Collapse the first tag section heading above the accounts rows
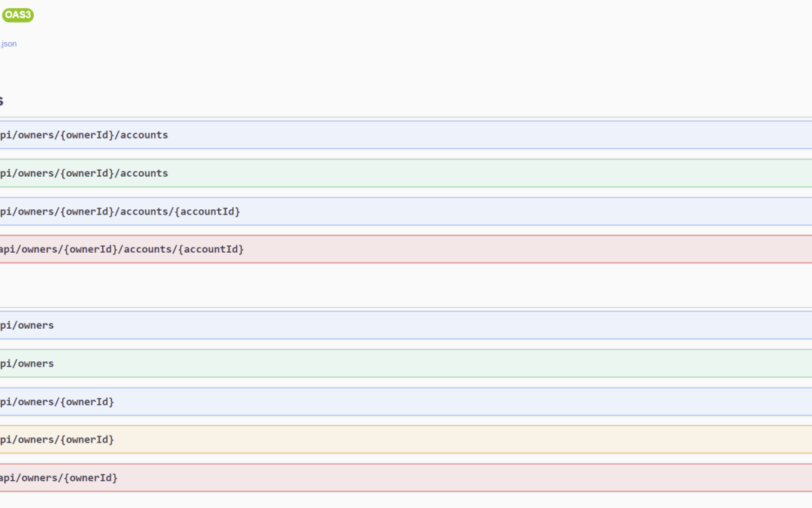Viewport: 812px width, 508px height. (2, 101)
